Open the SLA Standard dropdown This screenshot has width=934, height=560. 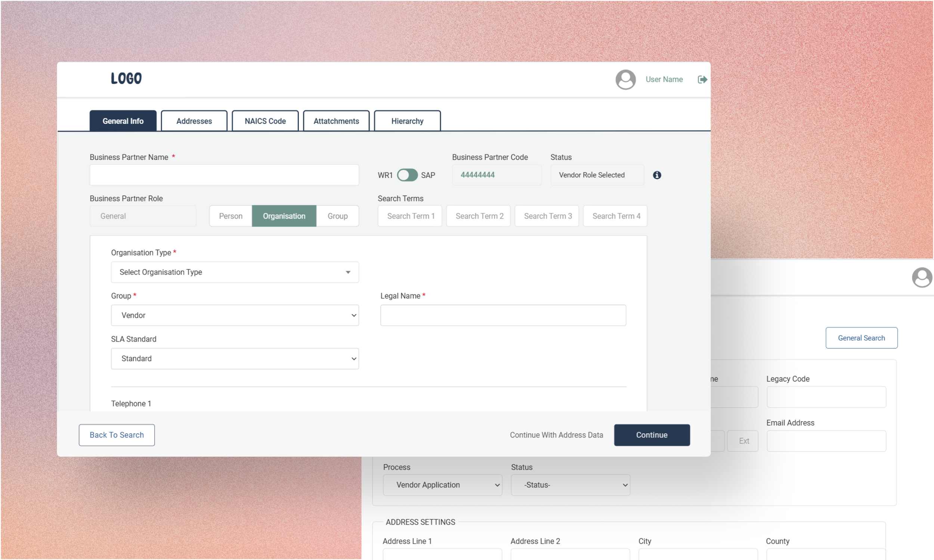(235, 358)
